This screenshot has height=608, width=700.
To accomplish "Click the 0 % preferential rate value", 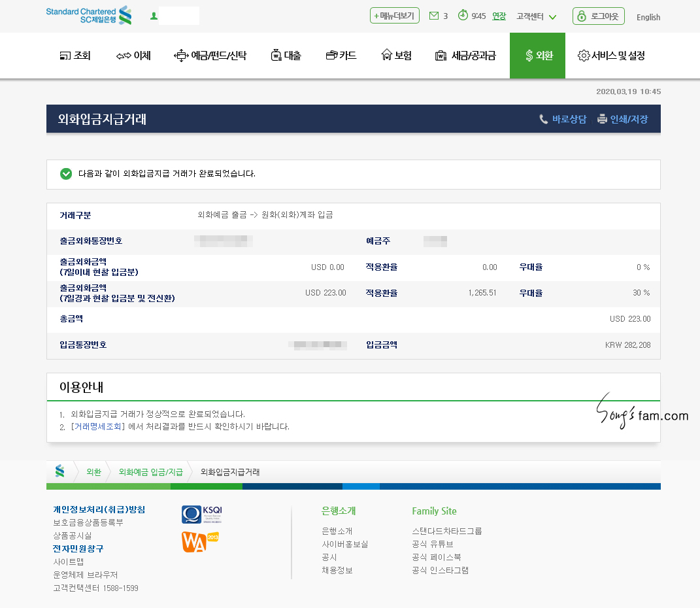I will (x=643, y=267).
